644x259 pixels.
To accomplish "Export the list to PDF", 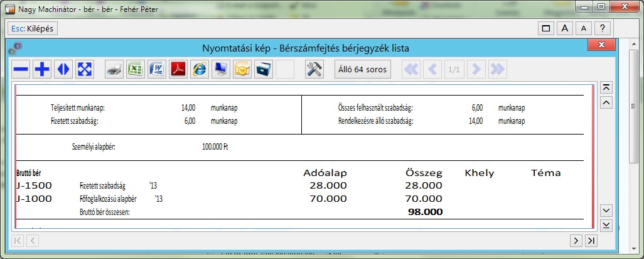I will point(178,70).
